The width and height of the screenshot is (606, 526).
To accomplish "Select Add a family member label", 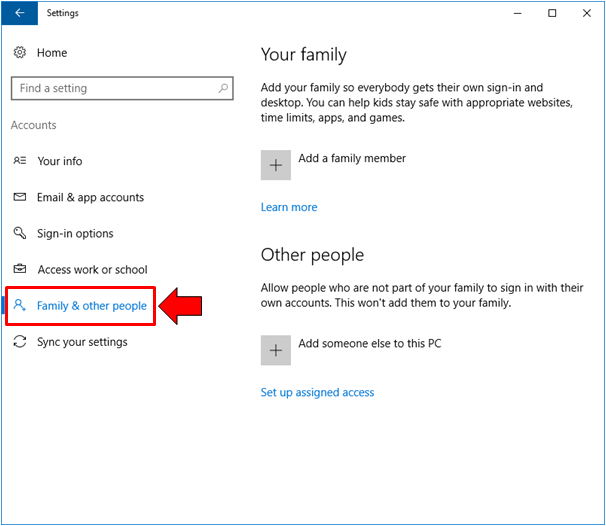I will [x=352, y=158].
